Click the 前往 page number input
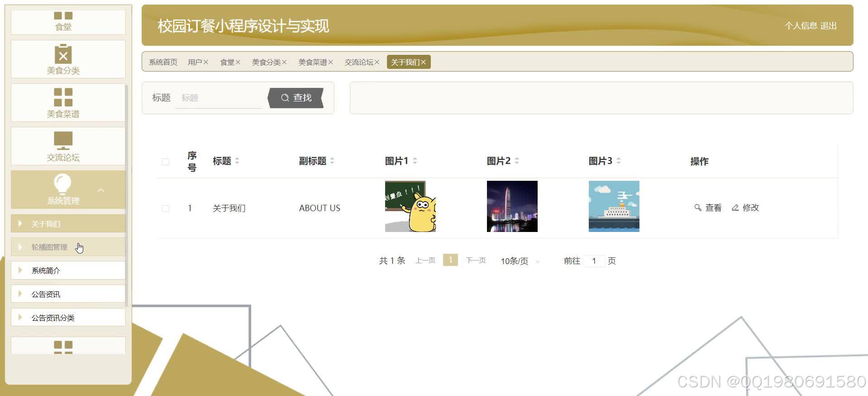Viewport: 868px width, 396px height. [x=594, y=261]
